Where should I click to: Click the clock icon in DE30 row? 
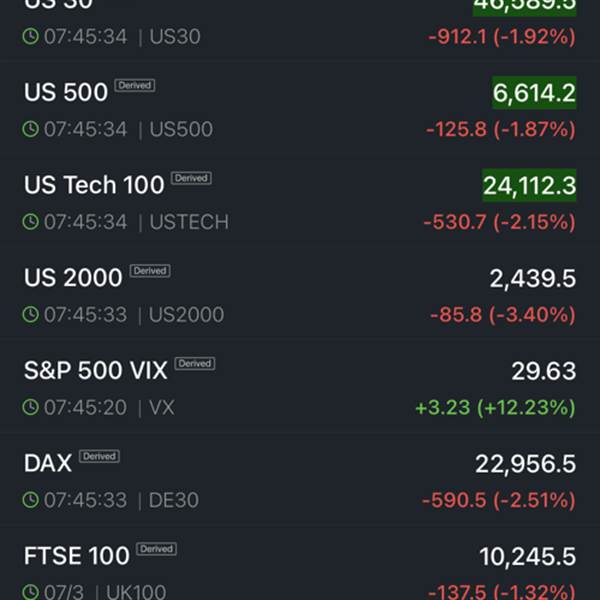[x=31, y=500]
